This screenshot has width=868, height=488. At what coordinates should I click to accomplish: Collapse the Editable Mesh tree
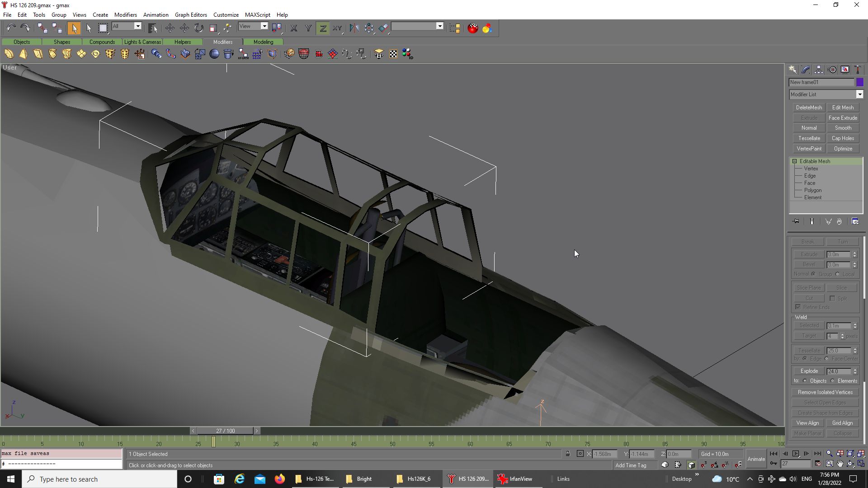pos(794,161)
